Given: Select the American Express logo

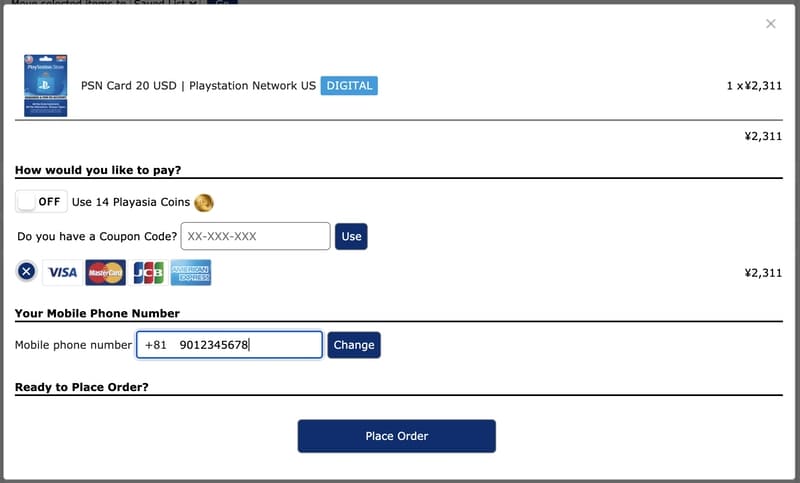Looking at the screenshot, I should pyautogui.click(x=190, y=272).
